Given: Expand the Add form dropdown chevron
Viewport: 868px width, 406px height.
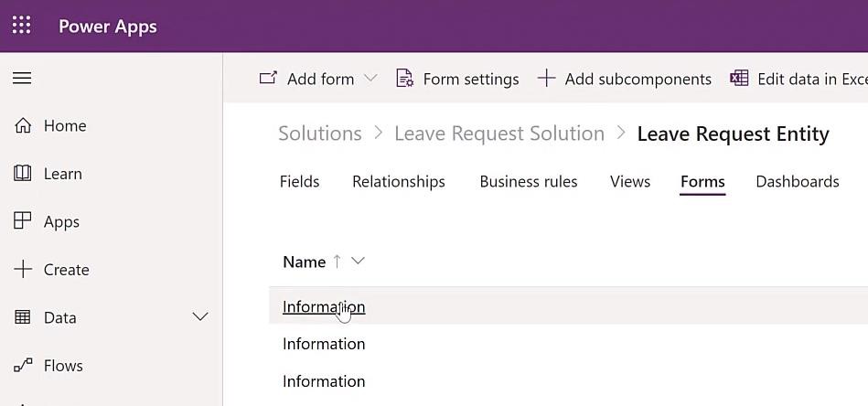Looking at the screenshot, I should coord(370,79).
